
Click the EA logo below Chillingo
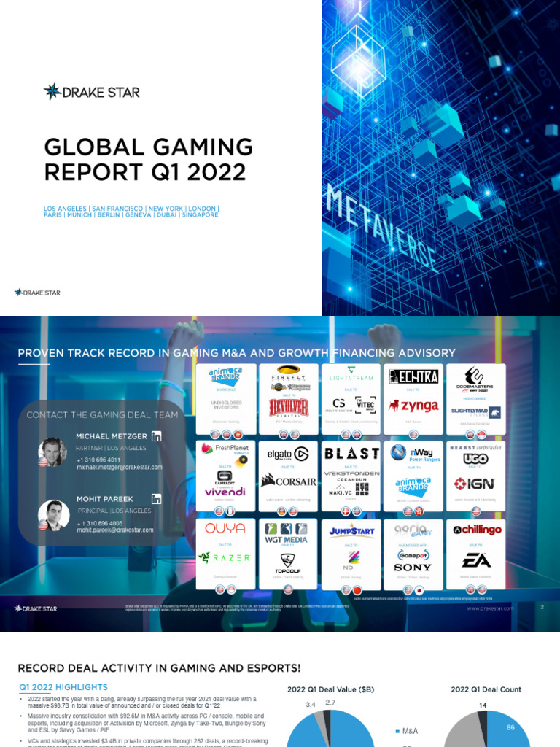[x=476, y=560]
